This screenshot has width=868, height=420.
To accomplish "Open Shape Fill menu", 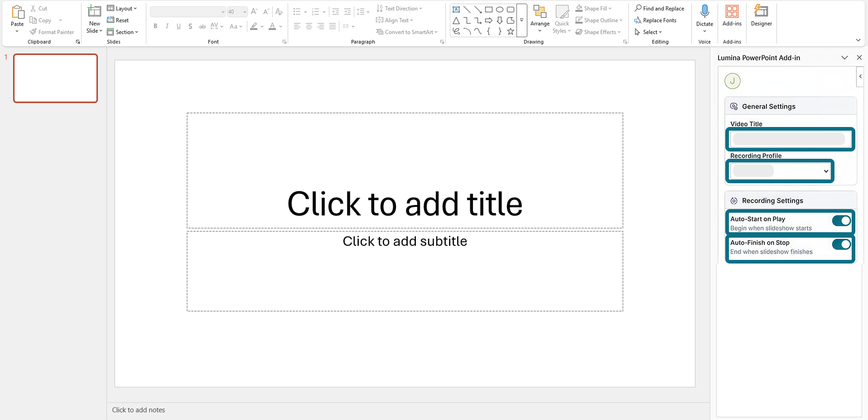I will 593,9.
